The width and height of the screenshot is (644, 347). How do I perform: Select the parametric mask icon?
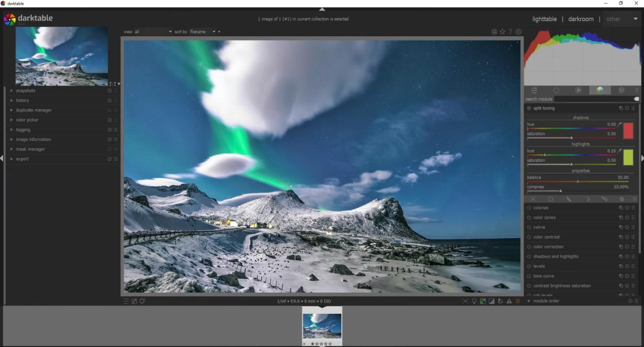(587, 199)
